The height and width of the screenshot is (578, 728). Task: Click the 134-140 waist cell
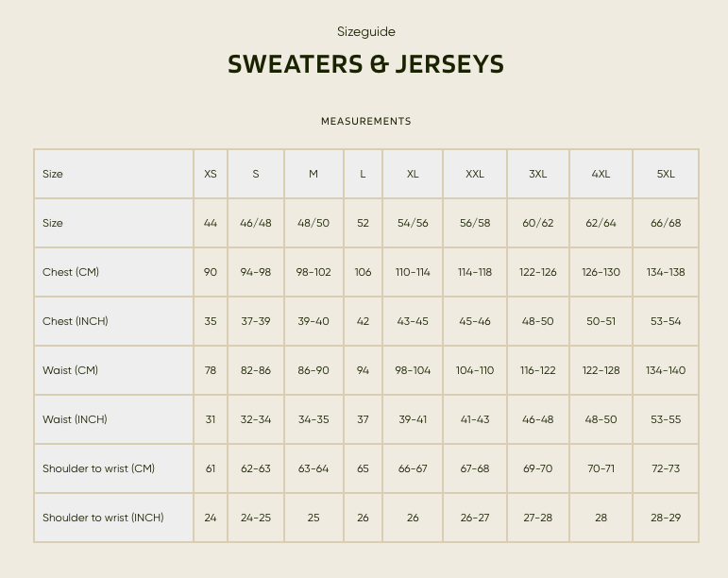tap(666, 370)
